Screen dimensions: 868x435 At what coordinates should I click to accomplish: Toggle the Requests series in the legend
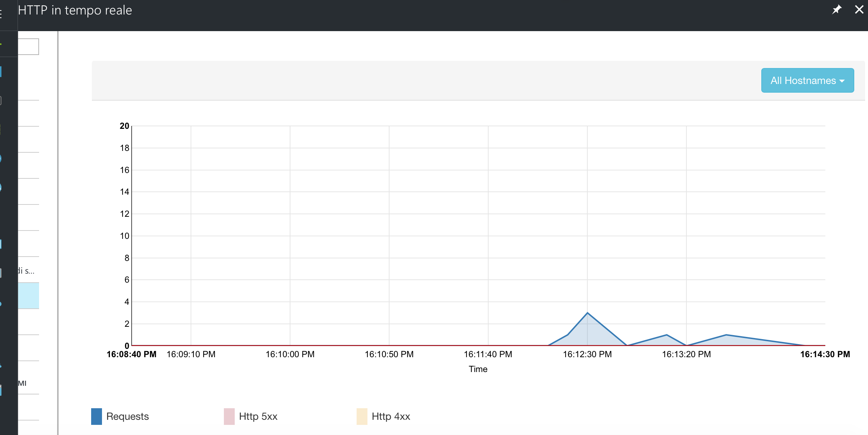click(x=97, y=416)
